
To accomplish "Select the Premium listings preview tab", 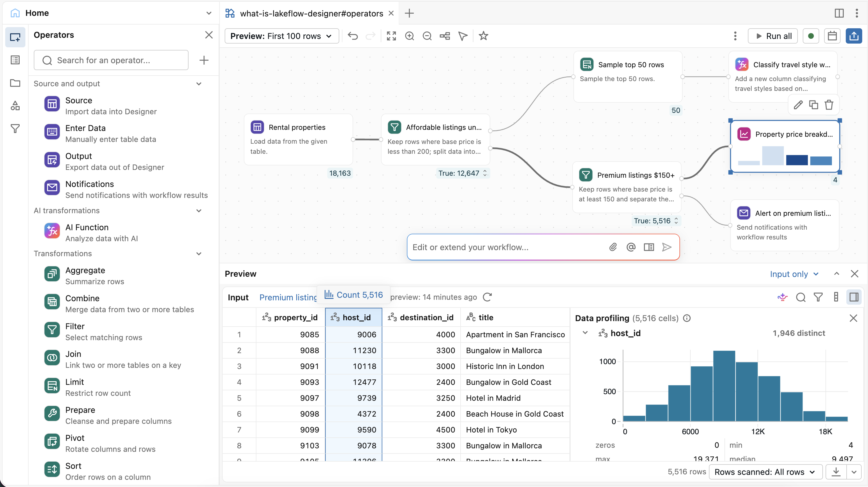I will coord(288,297).
